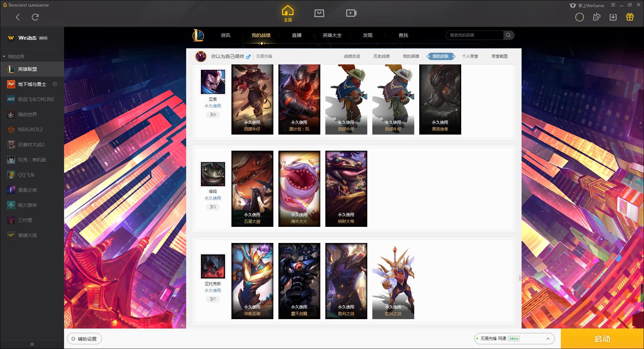Click the 亚索 champion portrait
This screenshot has height=349, width=644.
coord(213,82)
